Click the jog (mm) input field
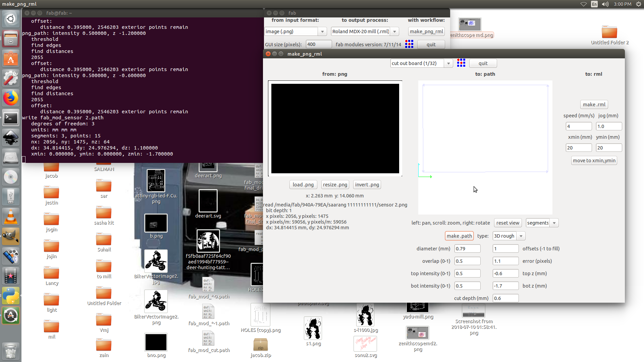Viewport: 644px width, 362px height. 609,126
